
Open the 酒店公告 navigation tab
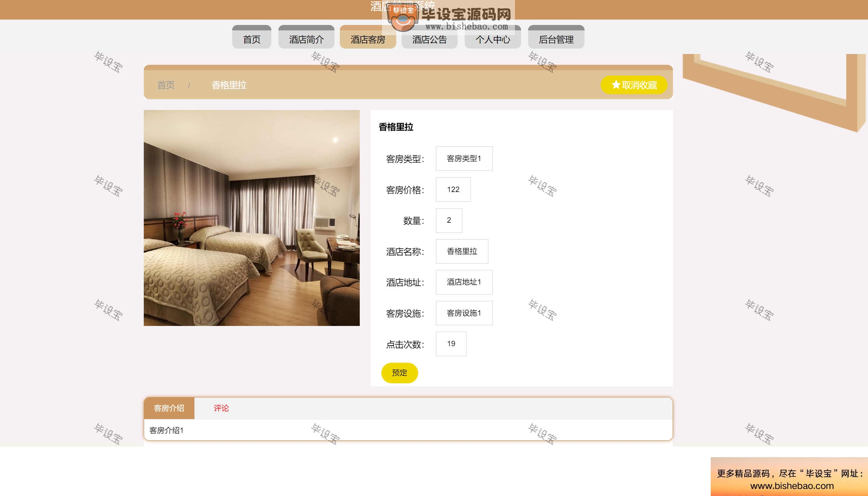click(429, 37)
